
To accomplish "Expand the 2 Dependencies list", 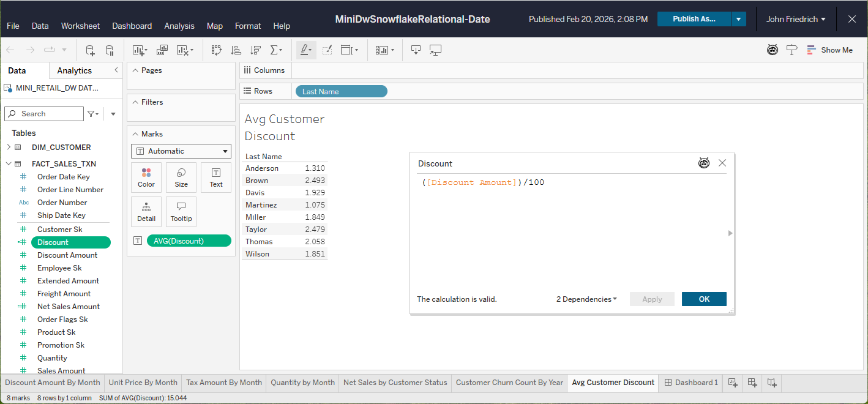I will [x=586, y=299].
